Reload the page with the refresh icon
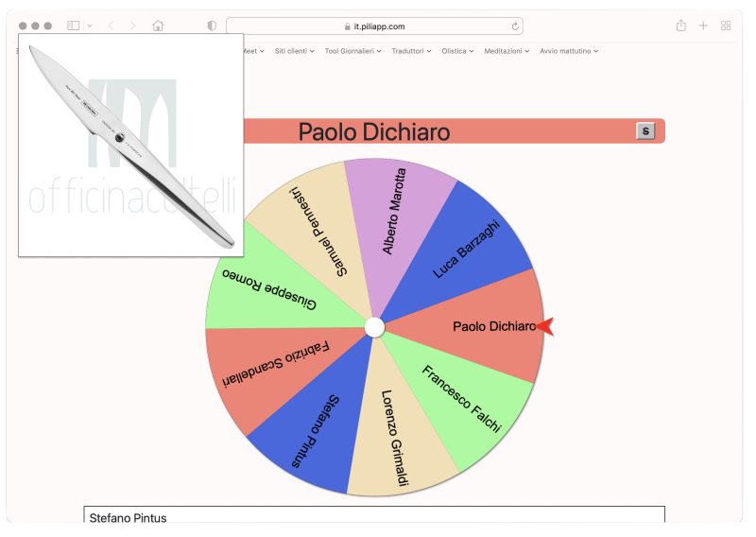The height and width of the screenshot is (537, 756). [515, 26]
